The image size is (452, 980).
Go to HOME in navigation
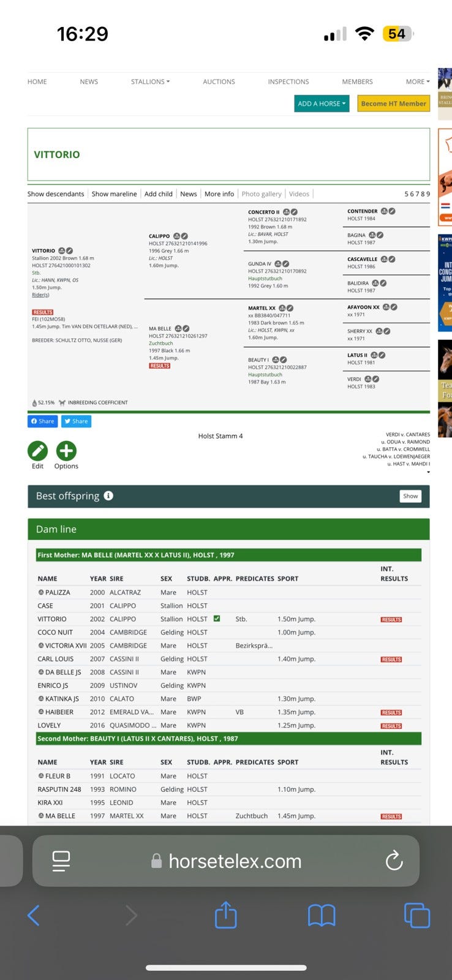click(37, 81)
